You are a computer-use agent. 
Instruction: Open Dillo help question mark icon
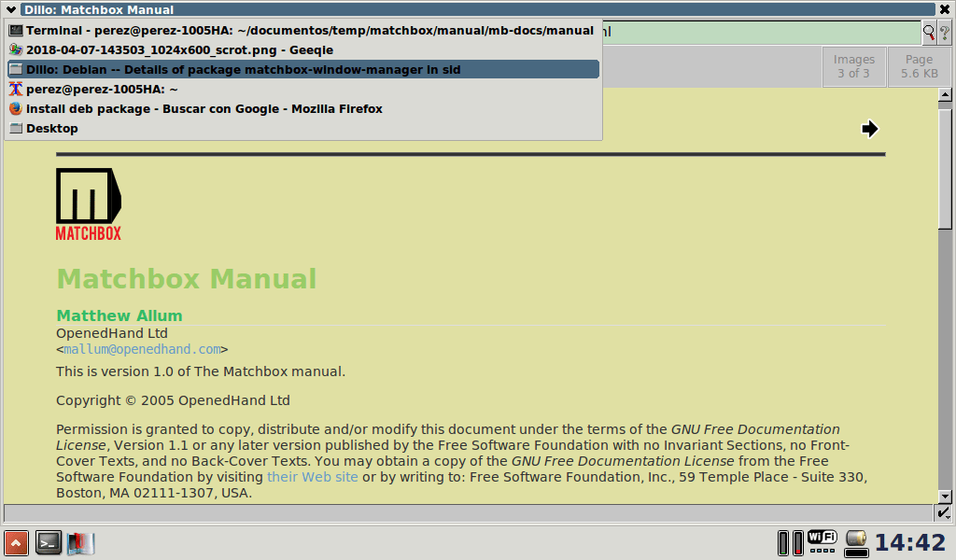[944, 33]
